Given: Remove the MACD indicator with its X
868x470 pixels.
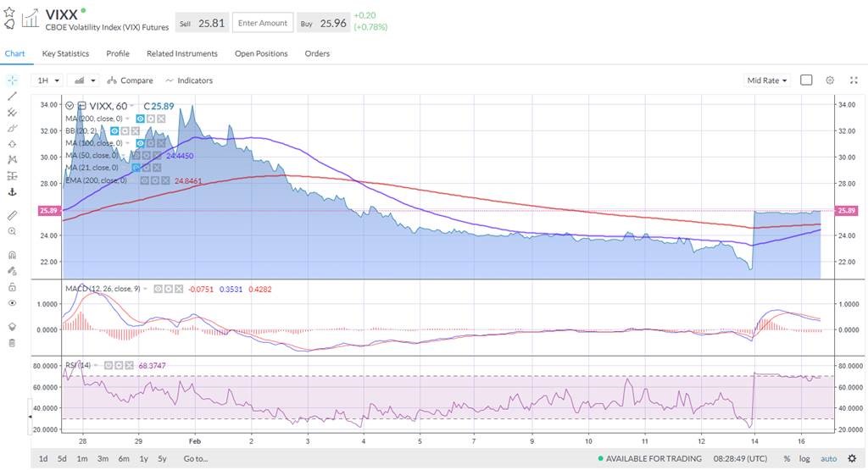Looking at the screenshot, I should (180, 289).
